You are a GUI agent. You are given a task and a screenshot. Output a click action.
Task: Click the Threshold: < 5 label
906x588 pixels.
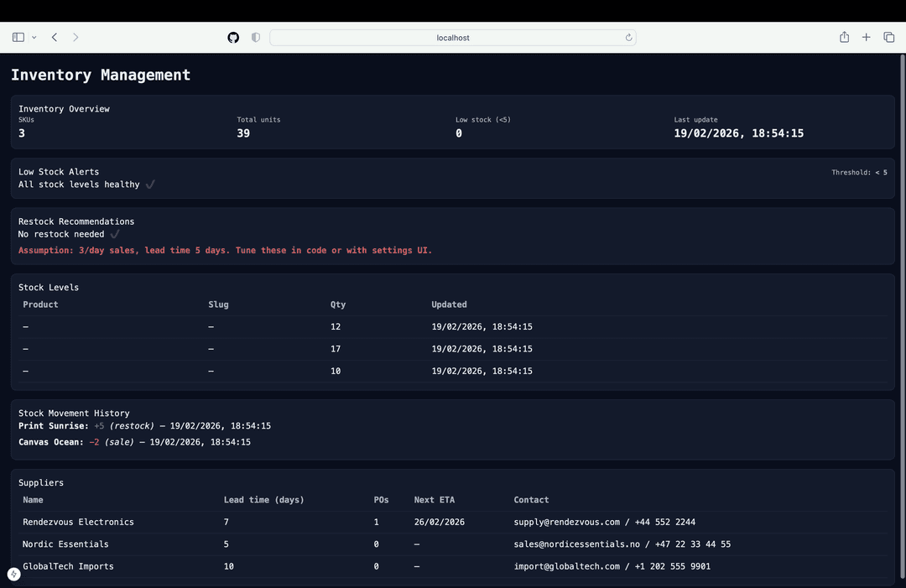coord(859,173)
